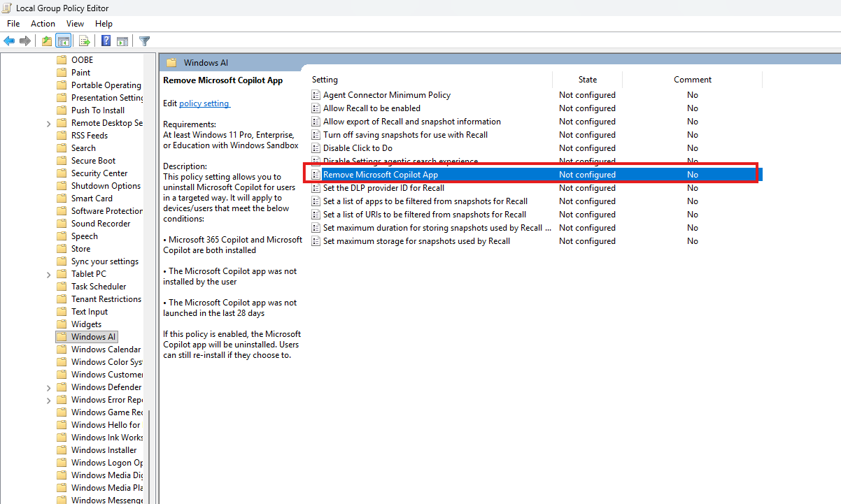Toggle the Show/Hide Action Pane icon

[122, 41]
